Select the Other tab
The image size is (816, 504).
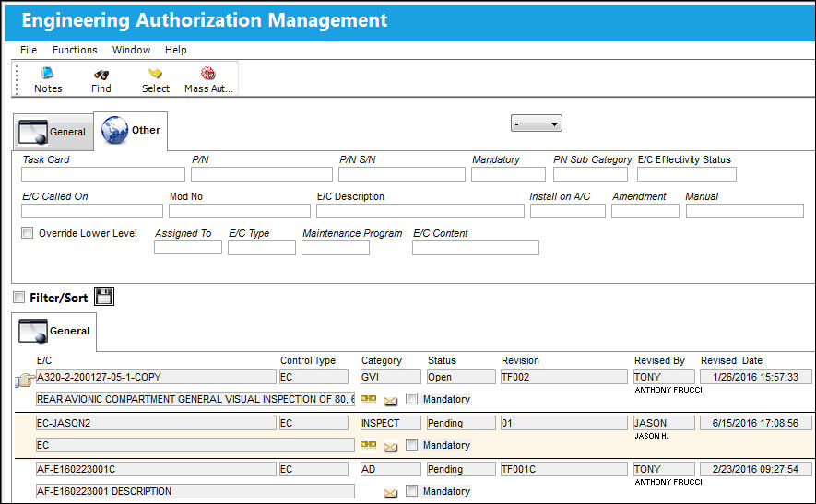131,131
